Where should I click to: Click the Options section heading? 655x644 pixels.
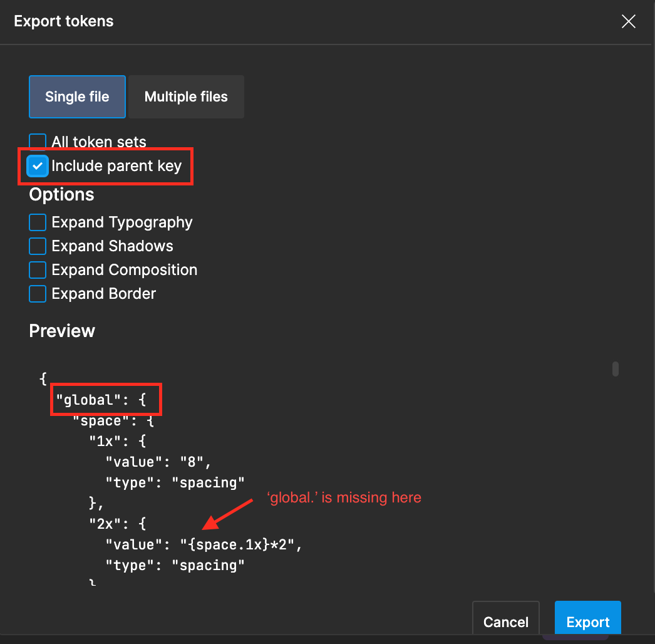click(61, 194)
